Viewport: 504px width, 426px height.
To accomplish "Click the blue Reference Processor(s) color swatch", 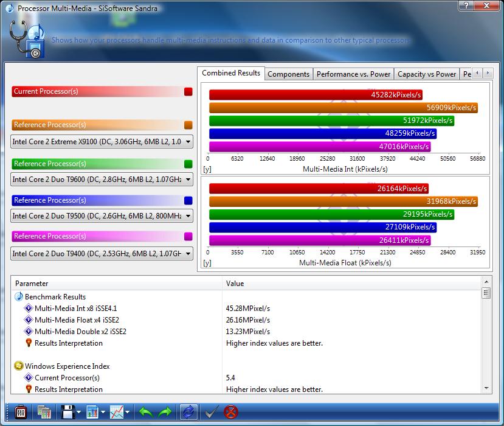I will (188, 200).
